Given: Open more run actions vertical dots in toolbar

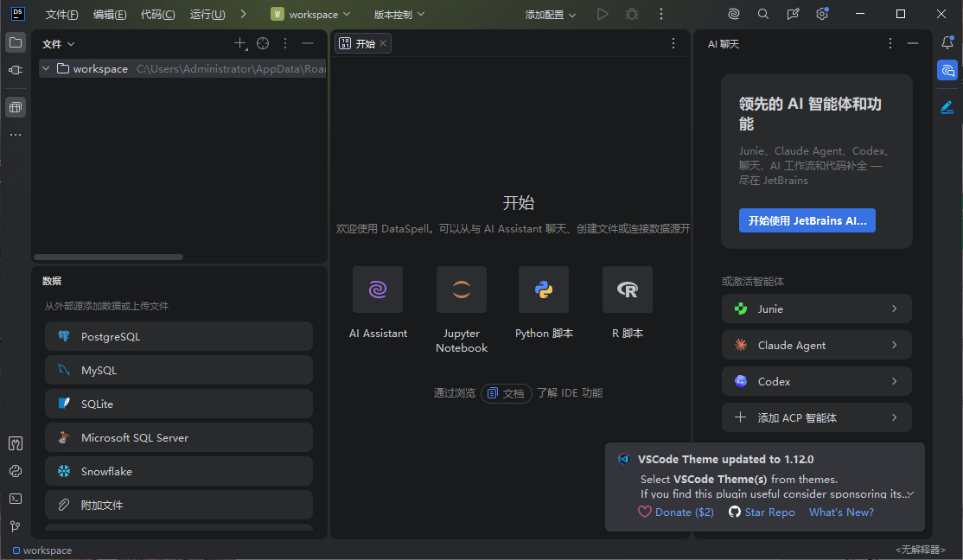Looking at the screenshot, I should [660, 14].
